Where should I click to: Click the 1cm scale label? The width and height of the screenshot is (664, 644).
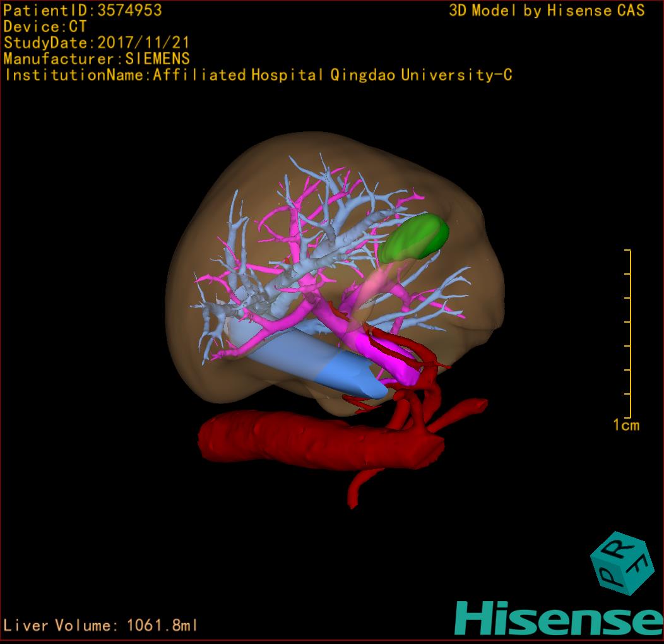pyautogui.click(x=626, y=425)
